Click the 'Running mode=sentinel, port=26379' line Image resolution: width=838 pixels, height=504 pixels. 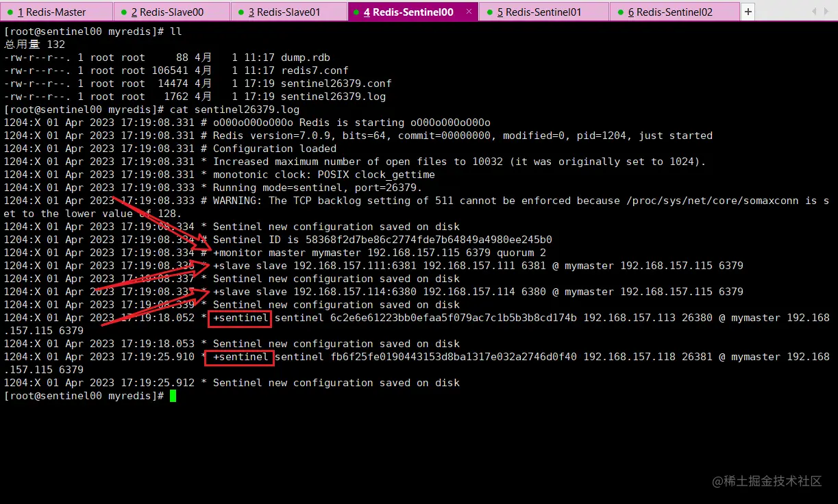pyautogui.click(x=213, y=188)
